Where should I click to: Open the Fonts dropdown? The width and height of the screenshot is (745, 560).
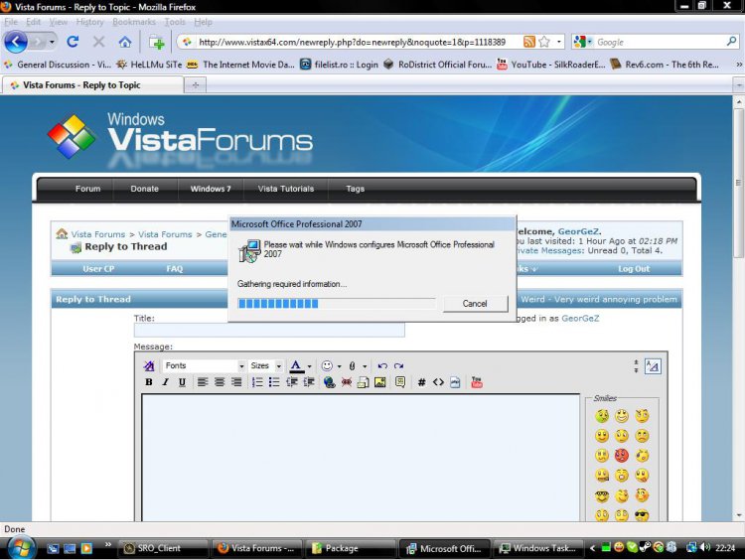coord(204,365)
